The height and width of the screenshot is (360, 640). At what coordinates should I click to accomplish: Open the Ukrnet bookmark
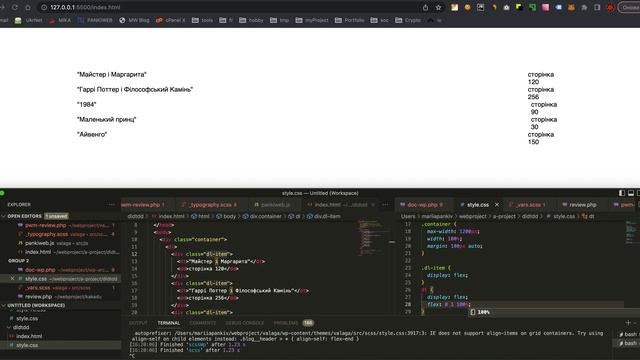(x=29, y=20)
